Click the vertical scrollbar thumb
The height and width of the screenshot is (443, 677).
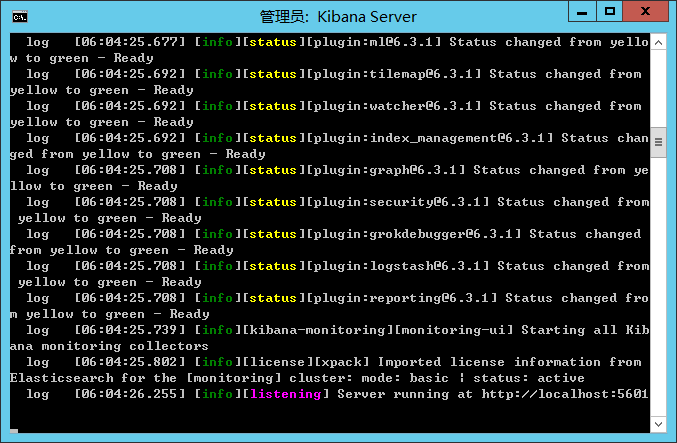click(658, 142)
